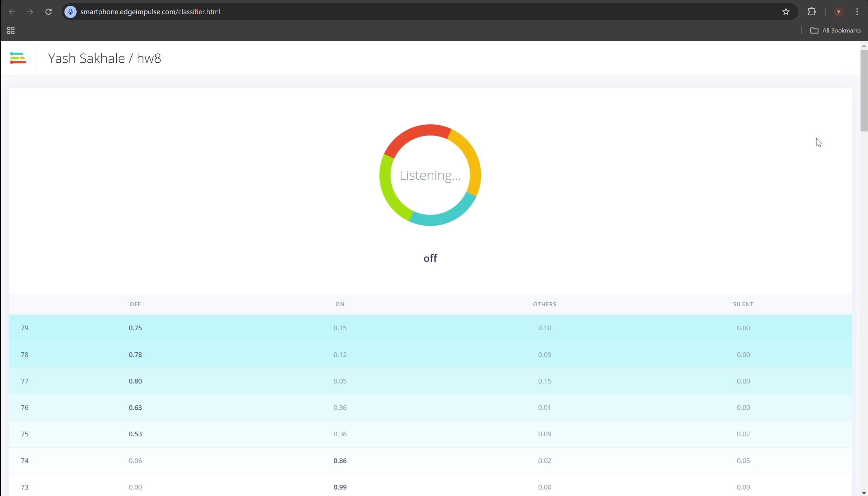
Task: Click the browser back arrow
Action: (x=12, y=12)
